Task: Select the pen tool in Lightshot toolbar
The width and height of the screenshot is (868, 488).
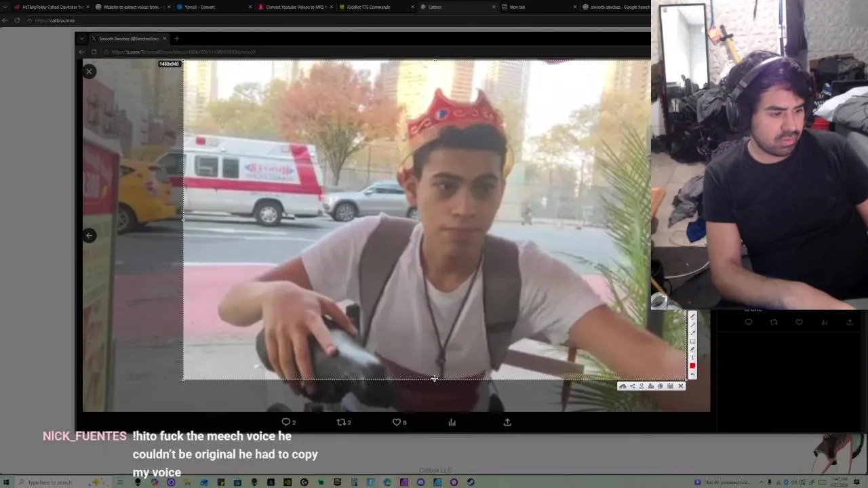Action: (x=692, y=316)
